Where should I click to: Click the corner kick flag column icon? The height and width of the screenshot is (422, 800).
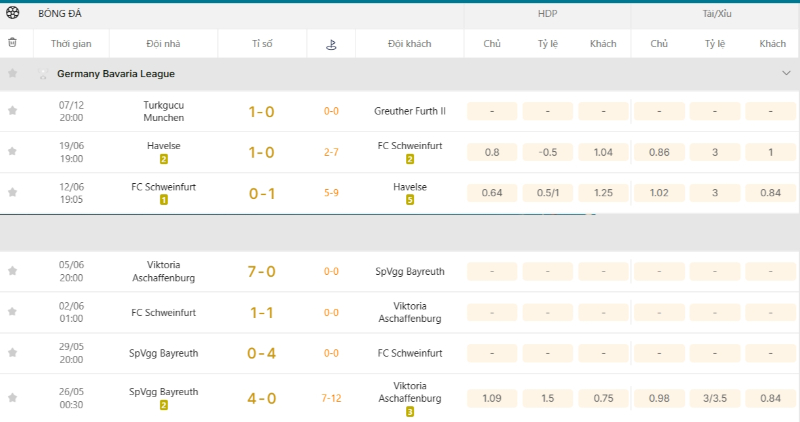[x=330, y=44]
